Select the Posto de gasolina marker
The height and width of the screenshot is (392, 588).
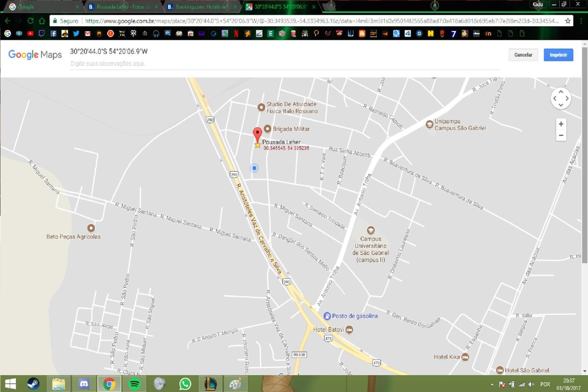pos(327,316)
